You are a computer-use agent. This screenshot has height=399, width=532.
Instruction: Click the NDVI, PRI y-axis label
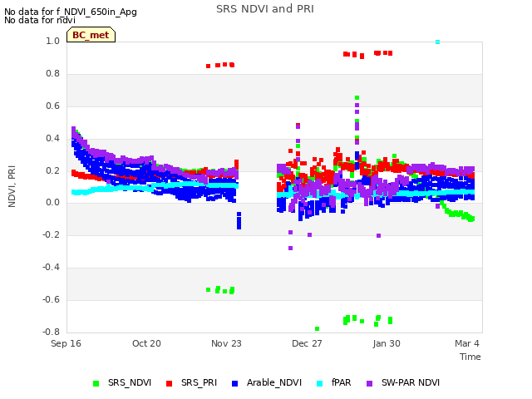coord(12,186)
